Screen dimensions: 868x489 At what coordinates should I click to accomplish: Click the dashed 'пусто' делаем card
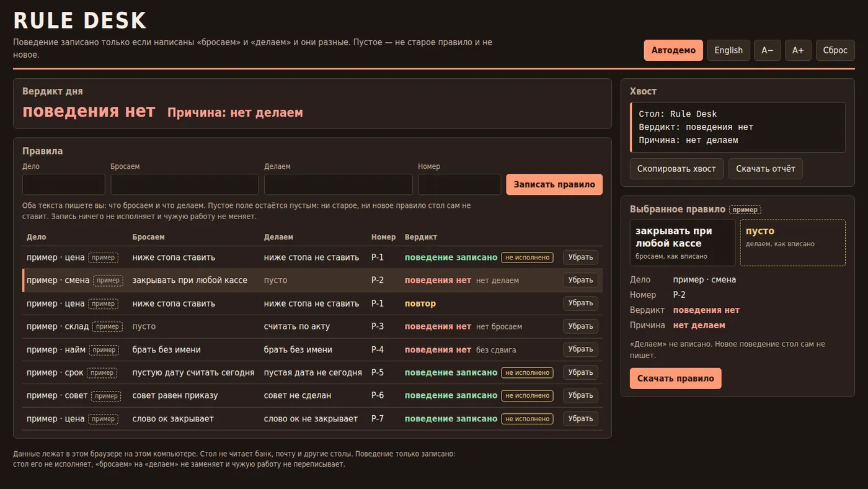pos(793,243)
